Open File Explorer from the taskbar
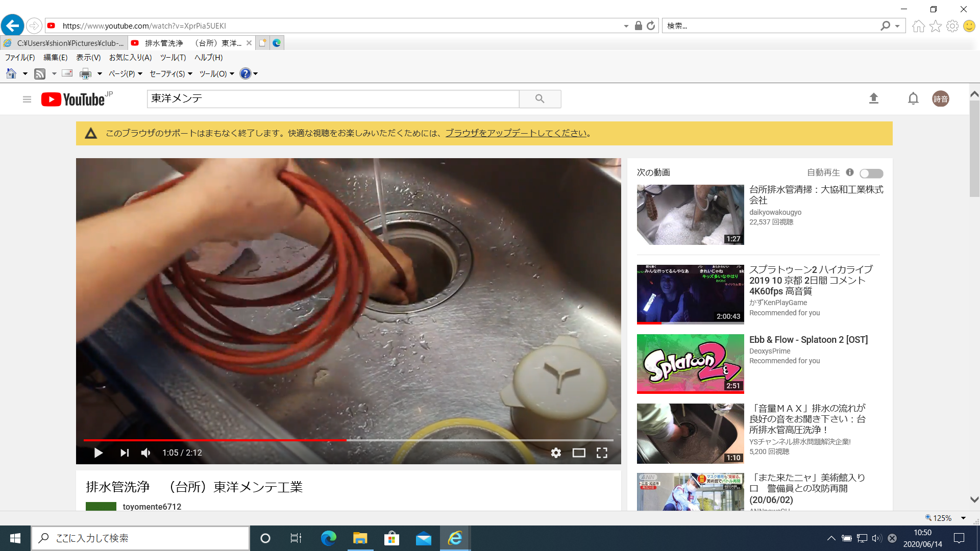The width and height of the screenshot is (980, 551). 360,538
